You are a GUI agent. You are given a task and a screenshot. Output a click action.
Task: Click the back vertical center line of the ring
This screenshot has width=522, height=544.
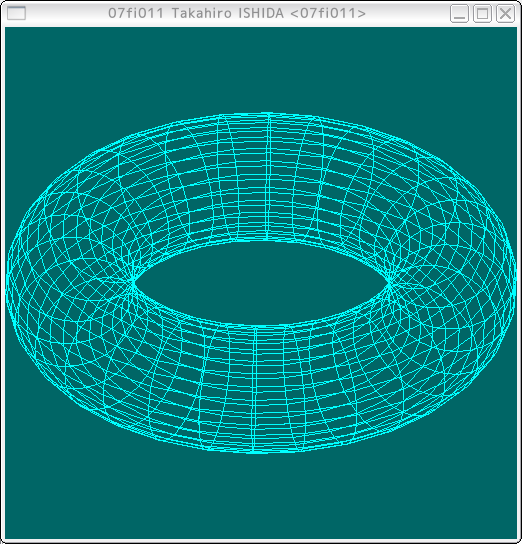click(268, 177)
